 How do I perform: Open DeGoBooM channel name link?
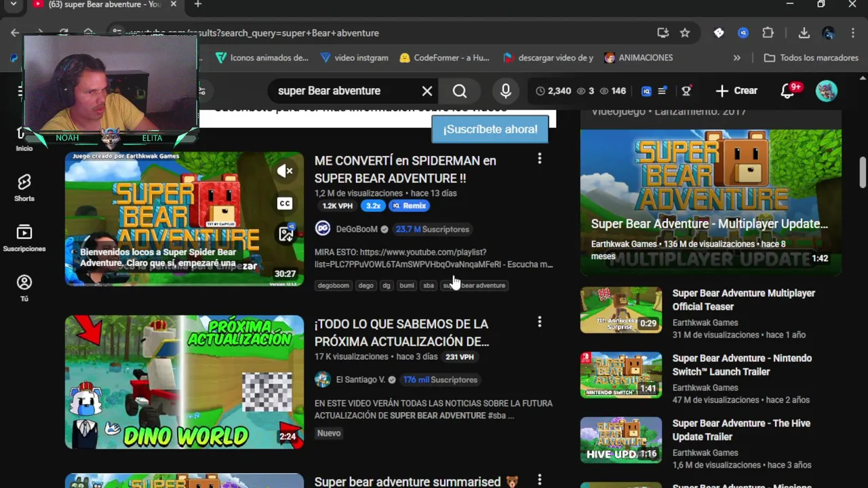357,229
